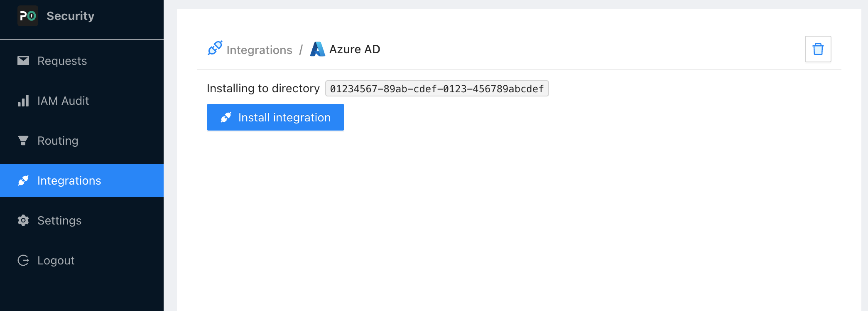Click the plug icon in the sidebar Integrations item
Viewport: 868px width, 311px height.
click(x=23, y=180)
